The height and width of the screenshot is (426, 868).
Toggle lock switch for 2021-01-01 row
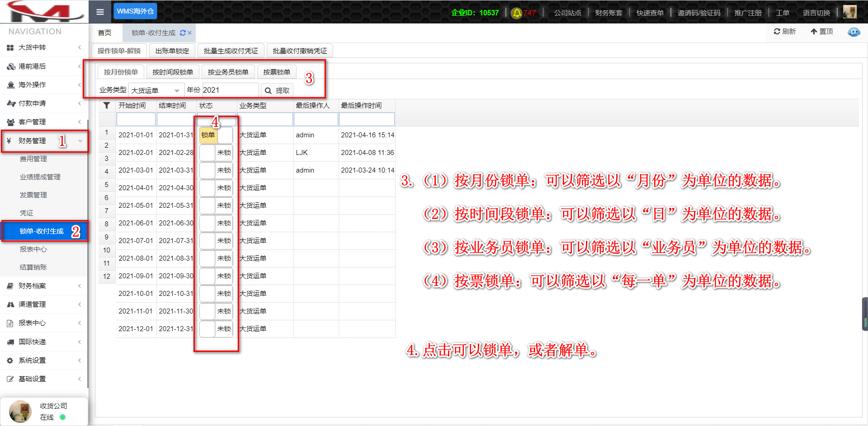216,135
